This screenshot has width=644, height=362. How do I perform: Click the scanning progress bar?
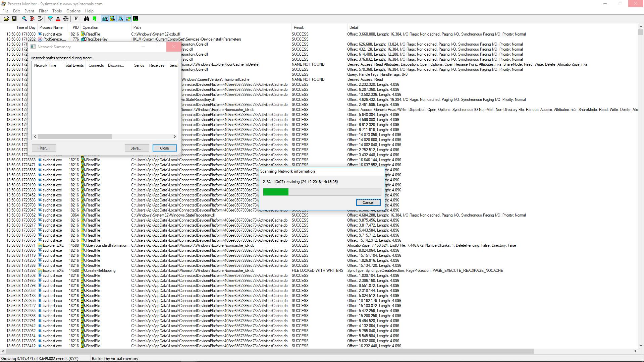coord(322,192)
